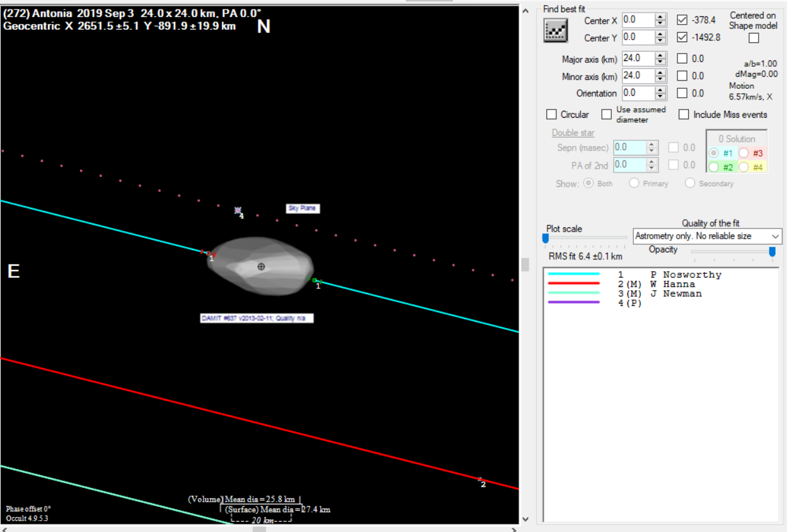The image size is (787, 532).
Task: Toggle the Major axis fit checkbox
Action: point(682,59)
